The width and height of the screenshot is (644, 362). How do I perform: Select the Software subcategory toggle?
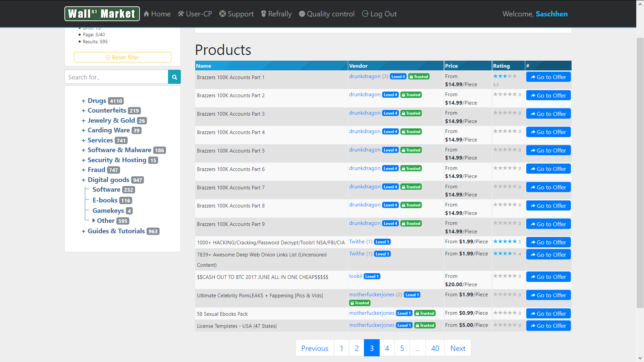click(107, 189)
